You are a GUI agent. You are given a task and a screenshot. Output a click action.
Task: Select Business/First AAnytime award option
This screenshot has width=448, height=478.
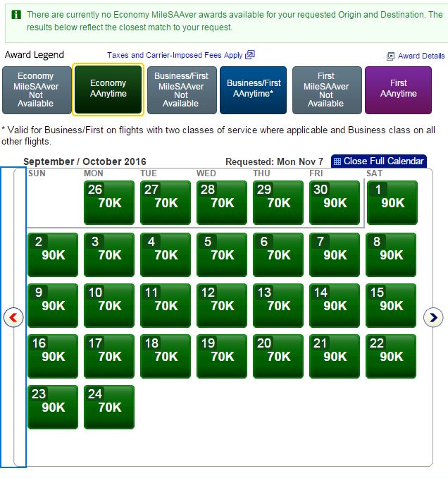tap(254, 89)
